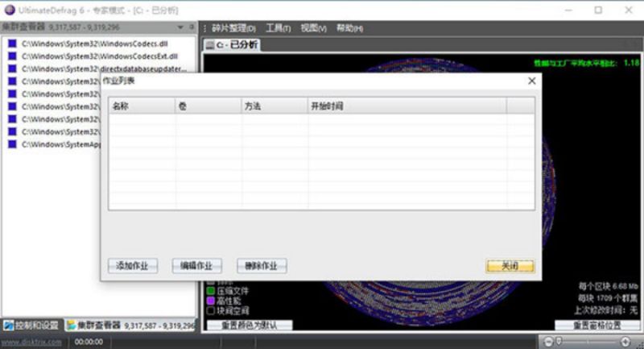Click the green 压缩文件 color swatch
The height and width of the screenshot is (349, 644).
(211, 291)
